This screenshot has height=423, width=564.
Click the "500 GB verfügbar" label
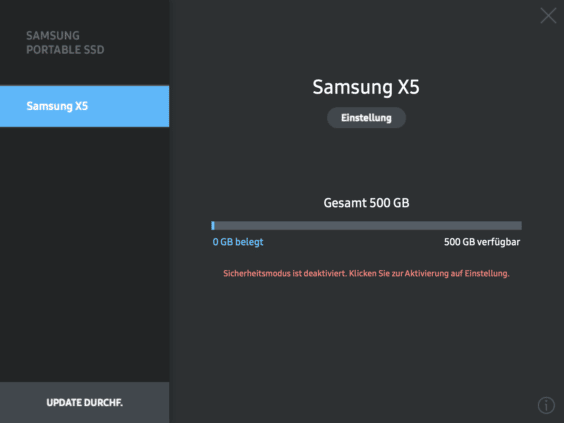[482, 242]
